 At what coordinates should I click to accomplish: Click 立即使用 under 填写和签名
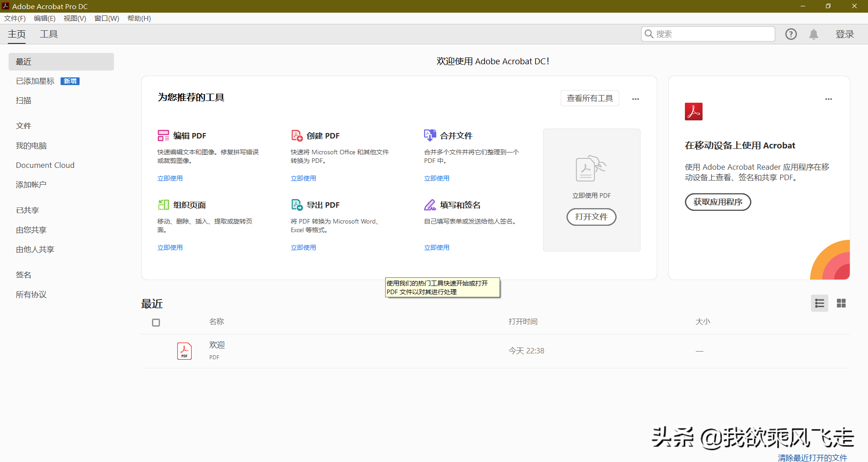tap(437, 248)
